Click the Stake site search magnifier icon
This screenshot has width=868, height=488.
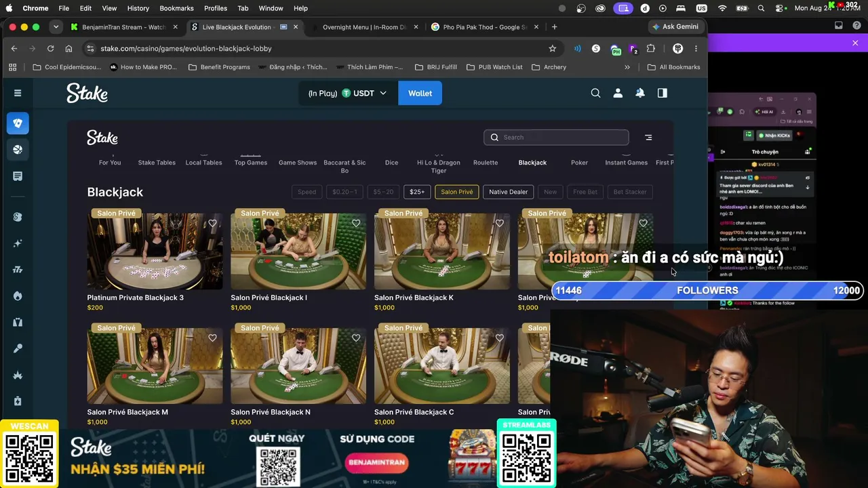point(595,93)
